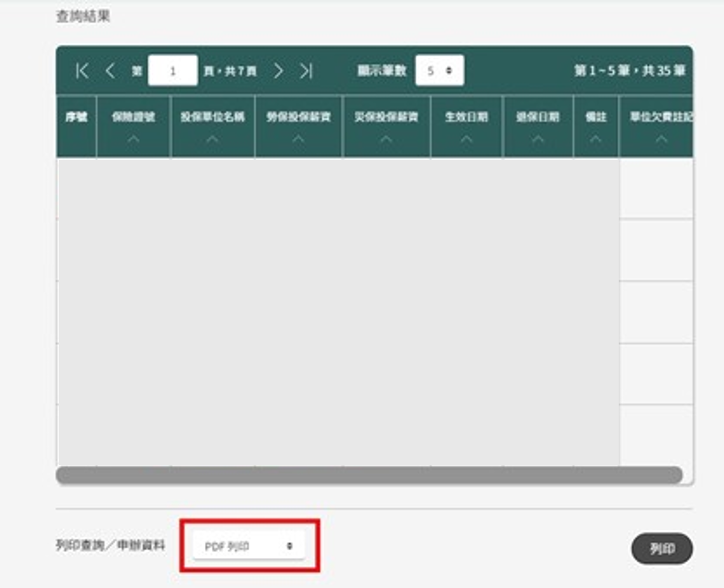Sort by 生效日期 column arrow
This screenshot has height=588, width=724.
point(466,139)
